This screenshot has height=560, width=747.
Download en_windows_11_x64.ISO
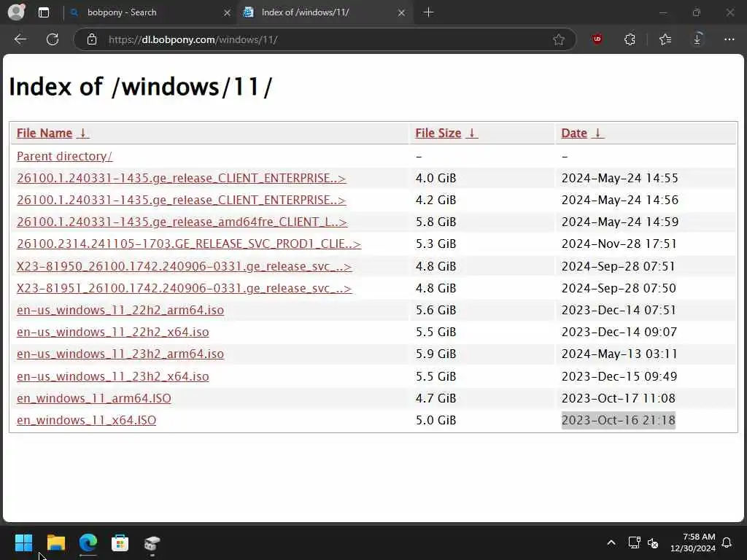click(86, 420)
